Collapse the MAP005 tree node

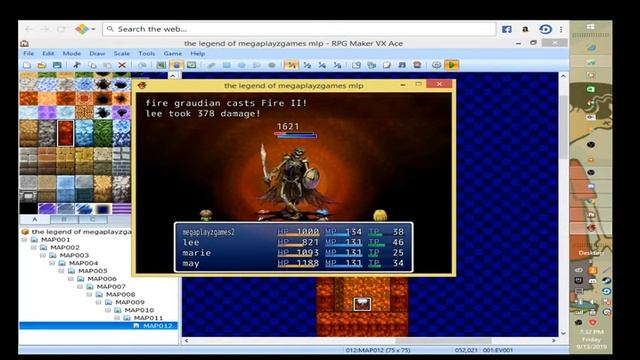tap(62, 271)
